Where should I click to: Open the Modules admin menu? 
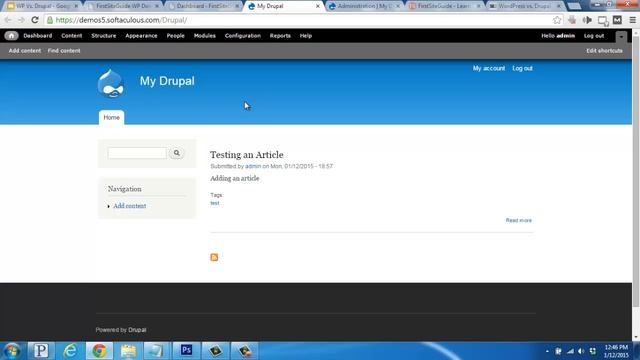click(x=204, y=36)
